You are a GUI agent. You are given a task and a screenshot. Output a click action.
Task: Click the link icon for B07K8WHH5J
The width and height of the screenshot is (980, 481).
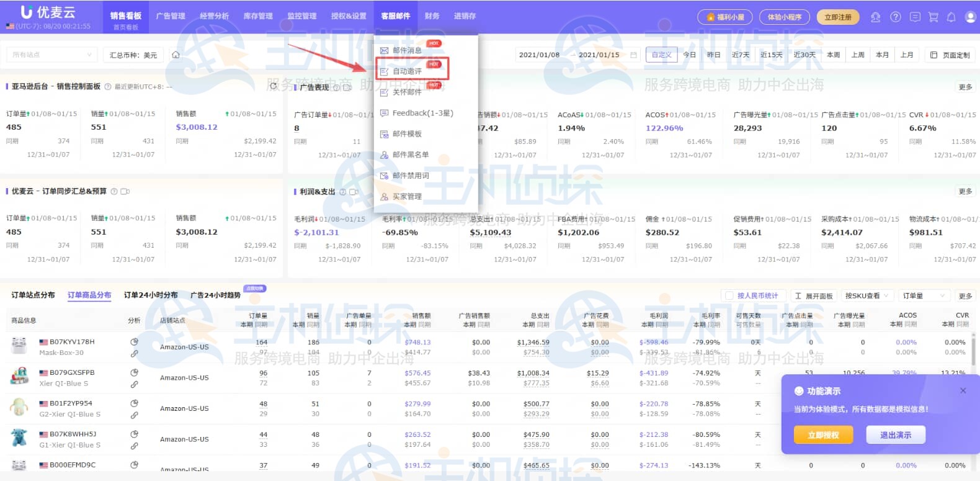tap(134, 446)
